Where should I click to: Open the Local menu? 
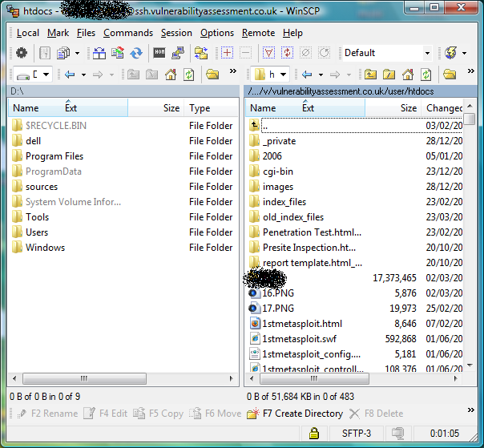28,33
